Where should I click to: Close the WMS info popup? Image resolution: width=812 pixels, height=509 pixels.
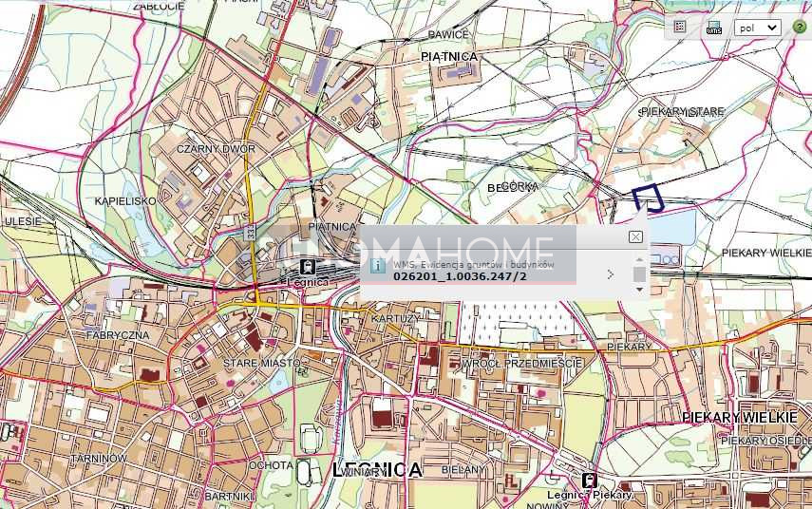(635, 236)
